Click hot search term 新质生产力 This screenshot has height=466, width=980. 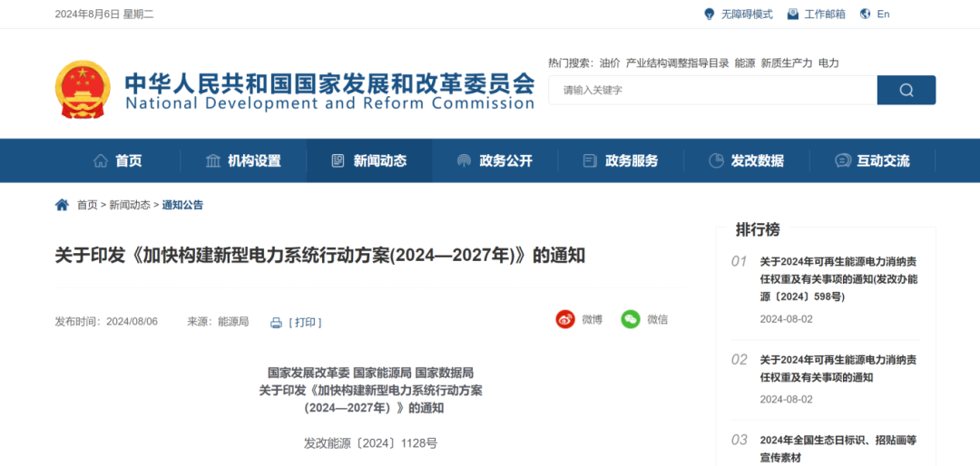tap(787, 63)
